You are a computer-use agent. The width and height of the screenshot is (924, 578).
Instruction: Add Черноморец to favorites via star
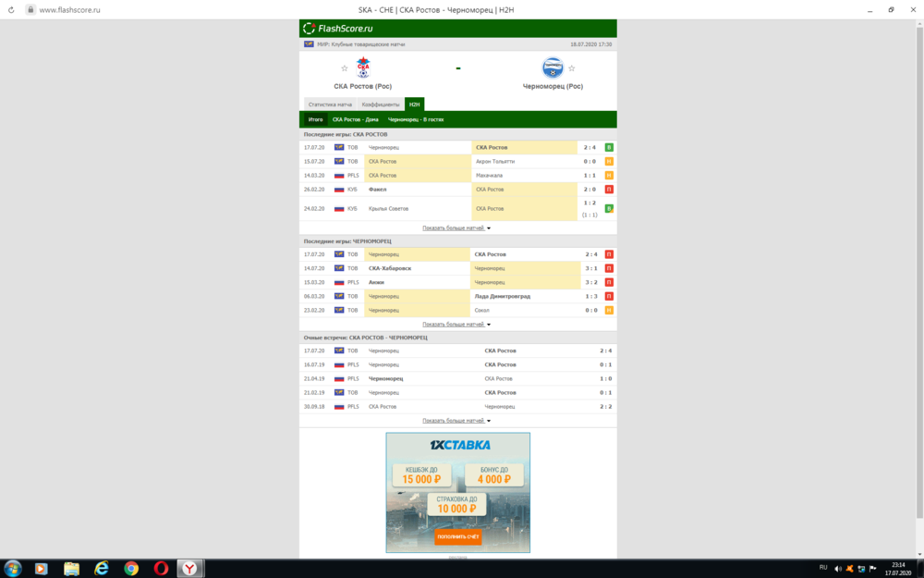point(571,68)
